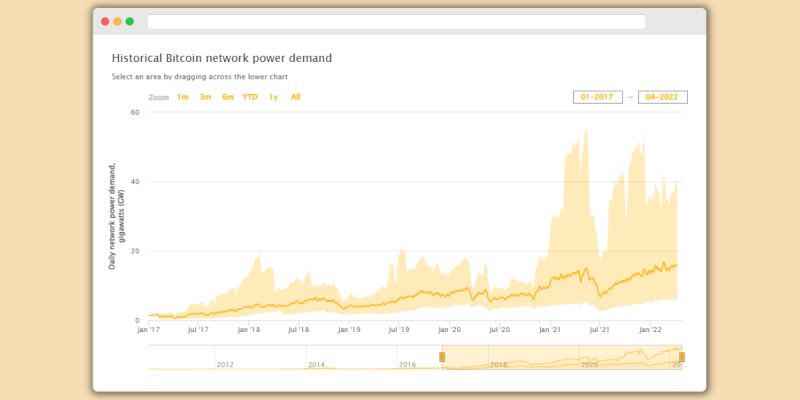
Task: Click the 2012 label in navigator
Action: [x=225, y=365]
